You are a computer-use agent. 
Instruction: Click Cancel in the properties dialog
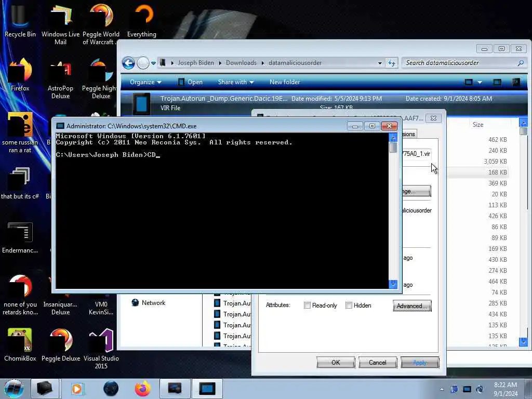pos(377,362)
